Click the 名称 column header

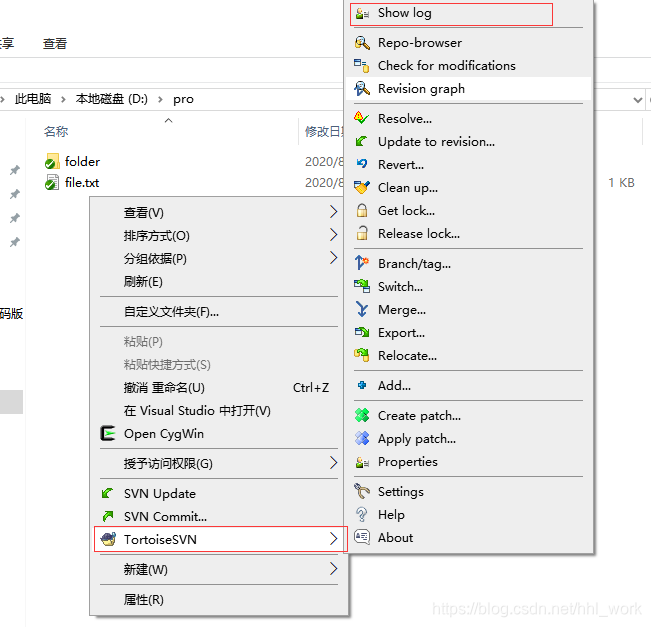56,132
